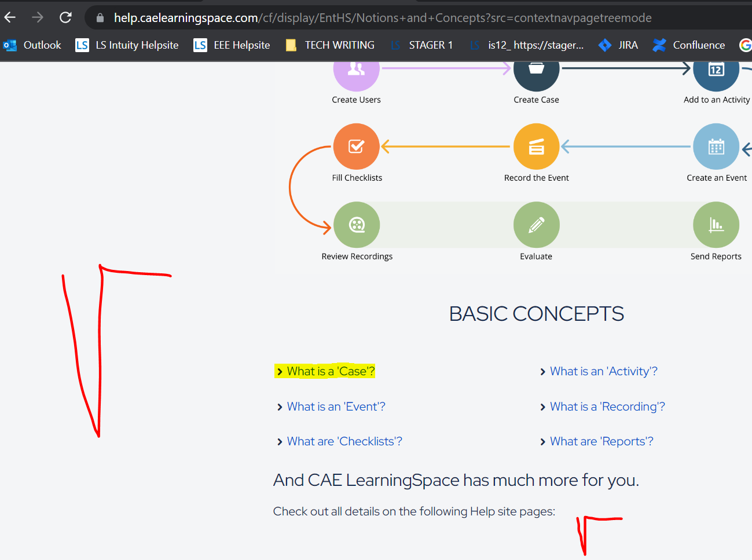Screen dimensions: 752x560
Task: Click the Send Reports chart icon
Action: pyautogui.click(x=716, y=225)
